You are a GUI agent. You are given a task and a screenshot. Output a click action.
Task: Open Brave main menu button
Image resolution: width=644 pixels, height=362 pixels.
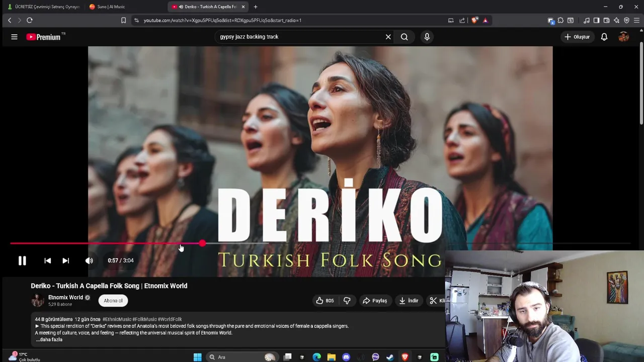point(636,20)
